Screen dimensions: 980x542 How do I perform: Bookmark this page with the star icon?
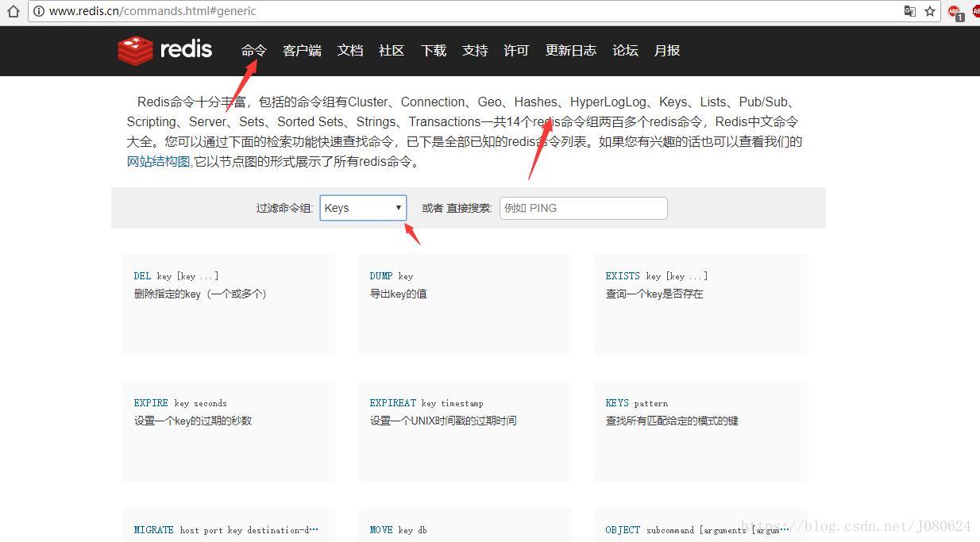pos(929,11)
